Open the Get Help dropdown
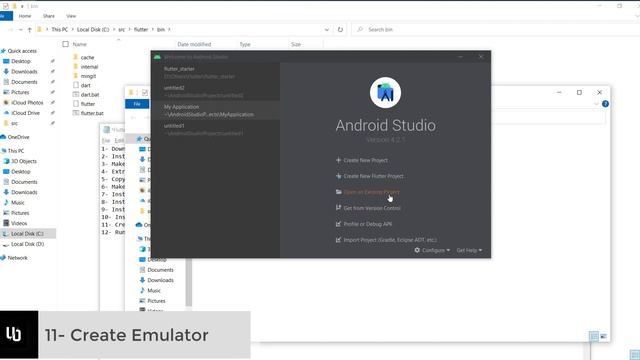 coord(469,250)
